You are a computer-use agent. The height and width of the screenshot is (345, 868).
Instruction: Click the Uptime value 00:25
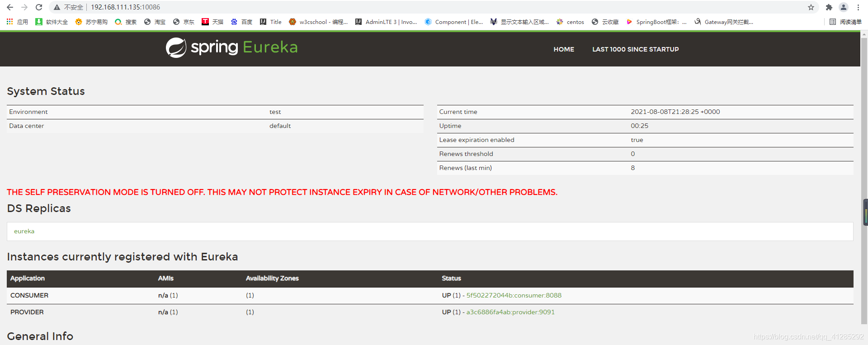coord(639,126)
